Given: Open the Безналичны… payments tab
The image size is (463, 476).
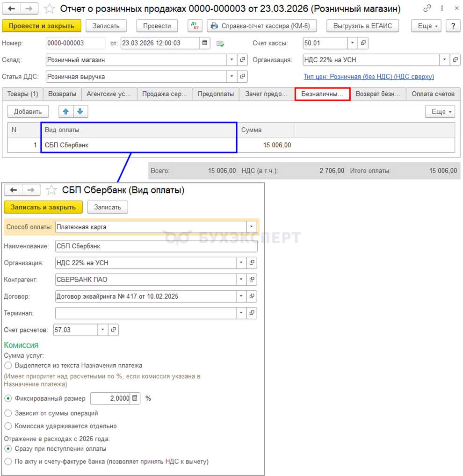Looking at the screenshot, I should click(x=322, y=94).
